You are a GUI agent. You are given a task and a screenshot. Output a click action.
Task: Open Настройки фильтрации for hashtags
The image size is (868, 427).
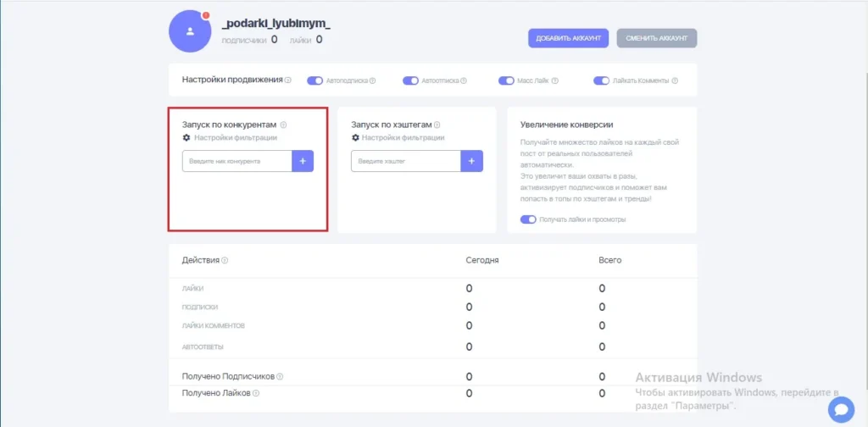click(403, 138)
